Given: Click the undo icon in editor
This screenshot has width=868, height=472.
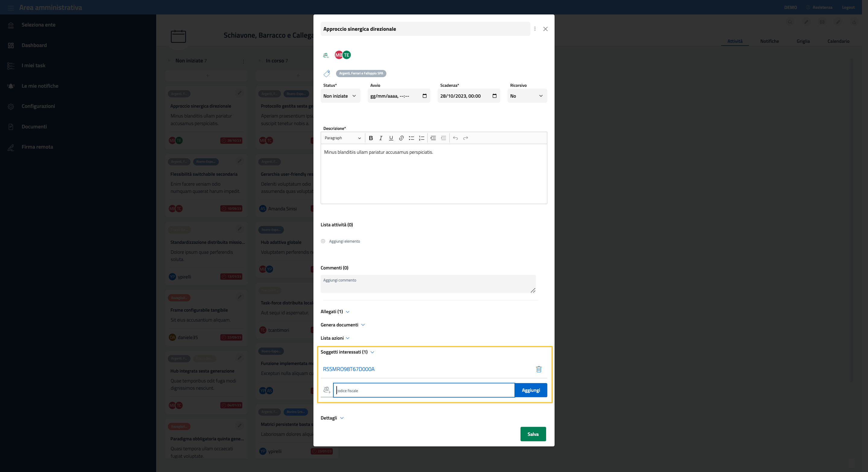Looking at the screenshot, I should 455,138.
